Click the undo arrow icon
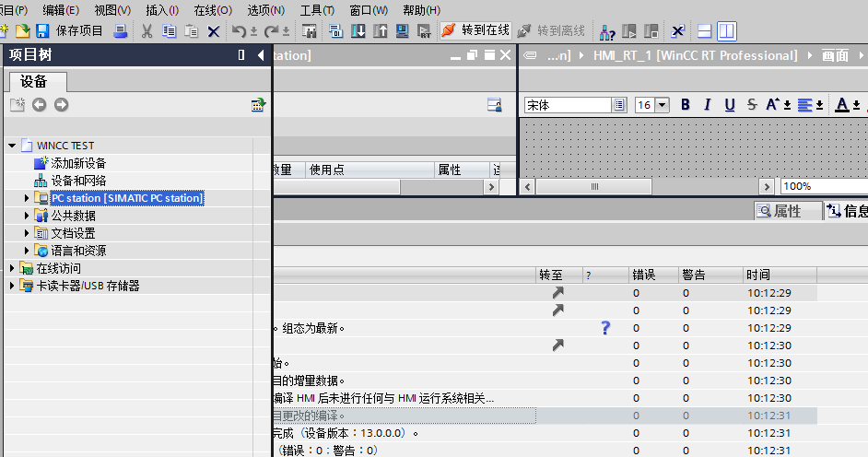868x457 pixels. pos(239,31)
